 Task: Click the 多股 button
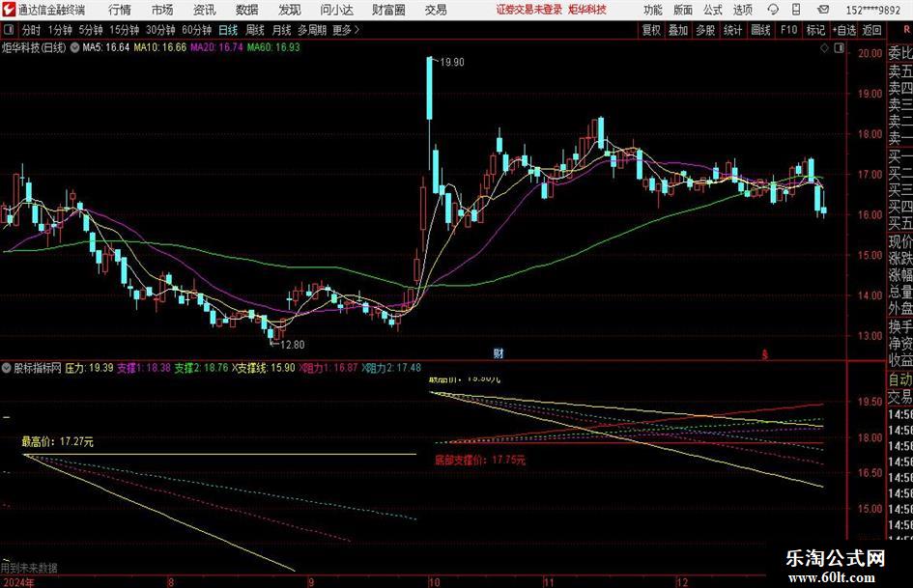click(x=705, y=30)
